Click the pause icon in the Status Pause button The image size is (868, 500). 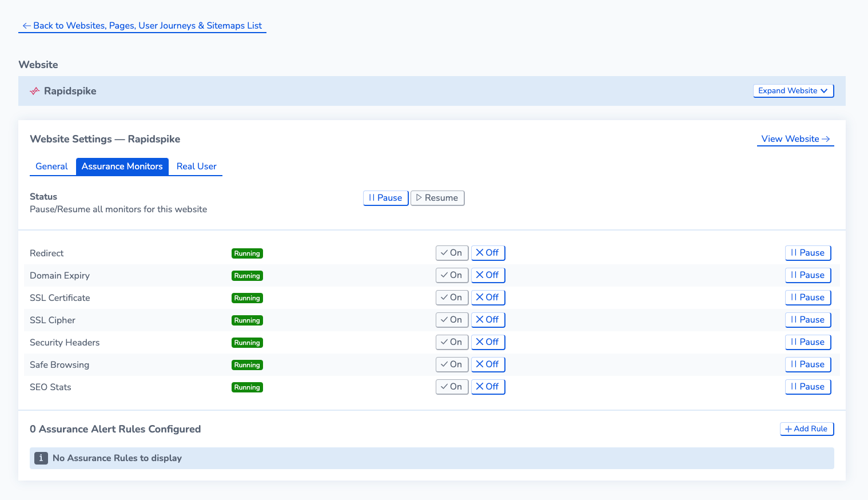tap(372, 198)
